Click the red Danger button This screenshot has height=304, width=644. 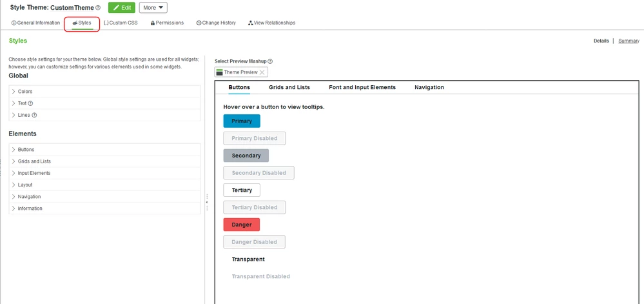(242, 225)
